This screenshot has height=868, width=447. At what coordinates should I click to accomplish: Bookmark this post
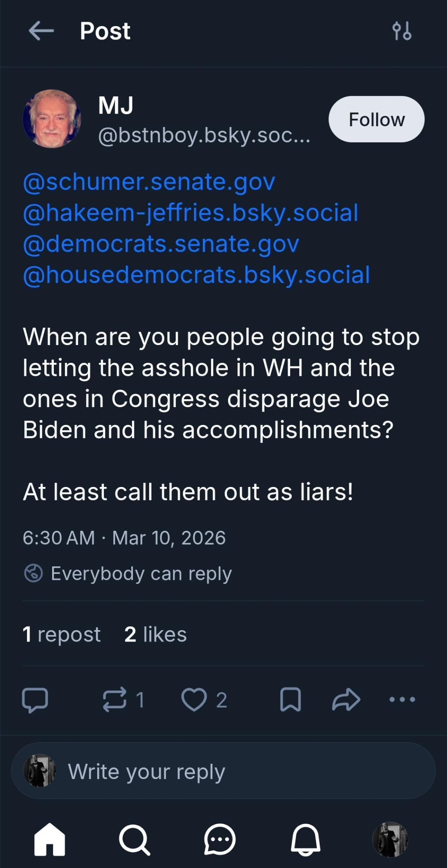coord(290,700)
